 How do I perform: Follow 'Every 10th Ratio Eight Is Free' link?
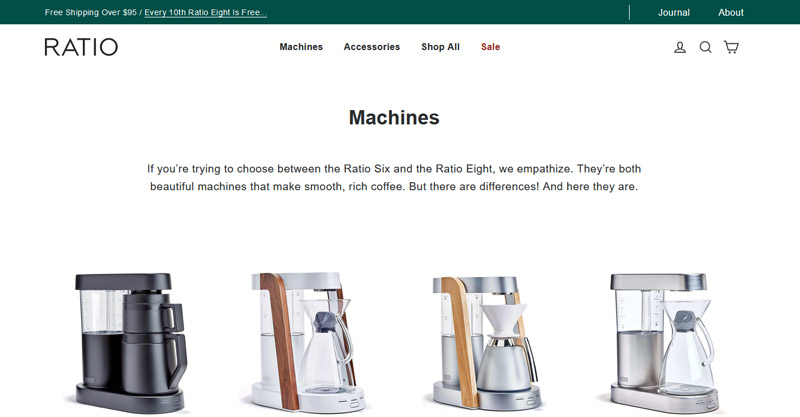206,13
